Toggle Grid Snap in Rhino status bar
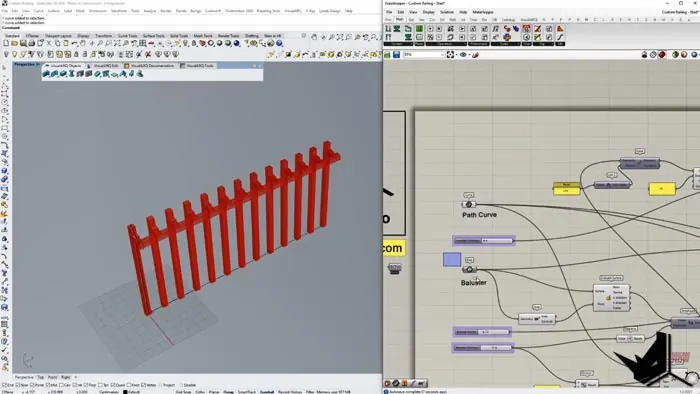This screenshot has width=700, height=394. [183, 392]
